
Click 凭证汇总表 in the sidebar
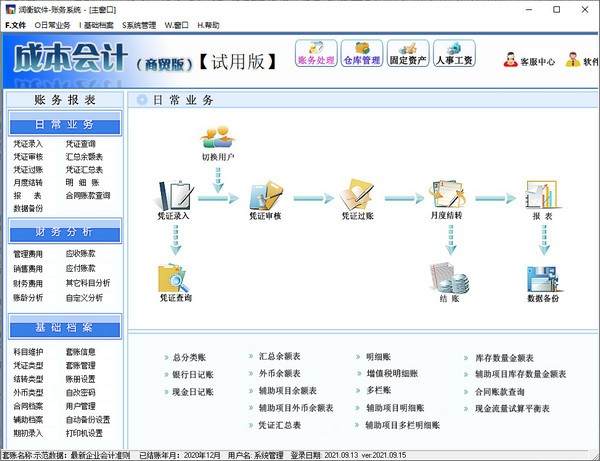[x=84, y=169]
